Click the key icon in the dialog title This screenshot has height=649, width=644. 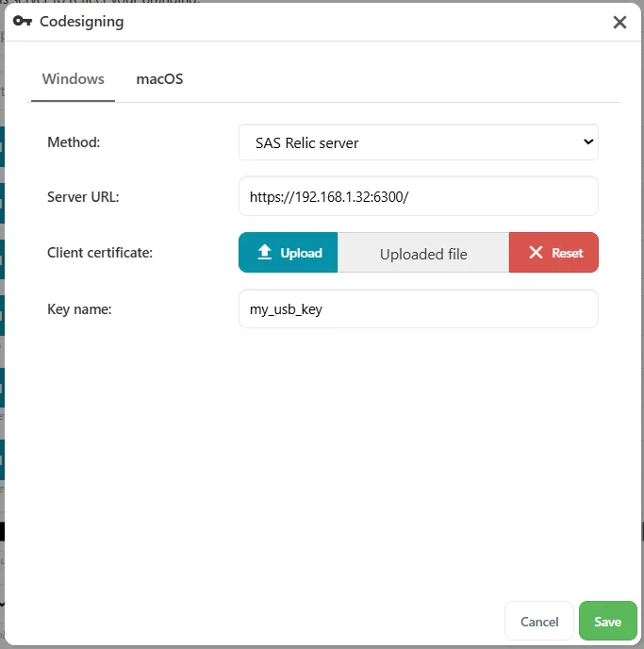(24, 22)
